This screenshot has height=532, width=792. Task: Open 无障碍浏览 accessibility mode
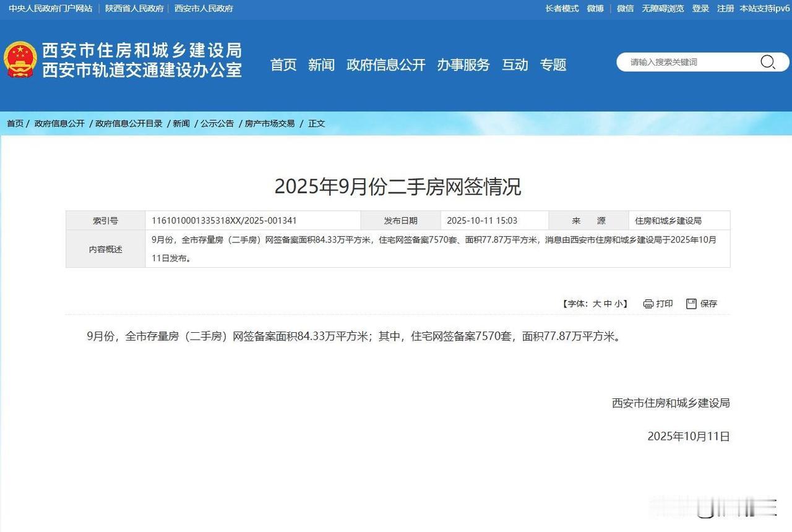coord(663,9)
